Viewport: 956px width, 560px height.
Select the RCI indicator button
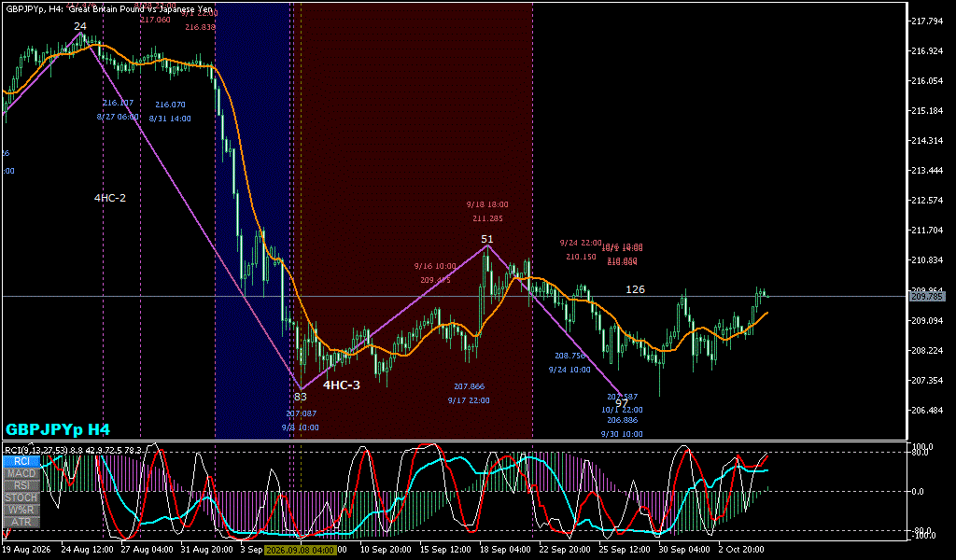(22, 461)
